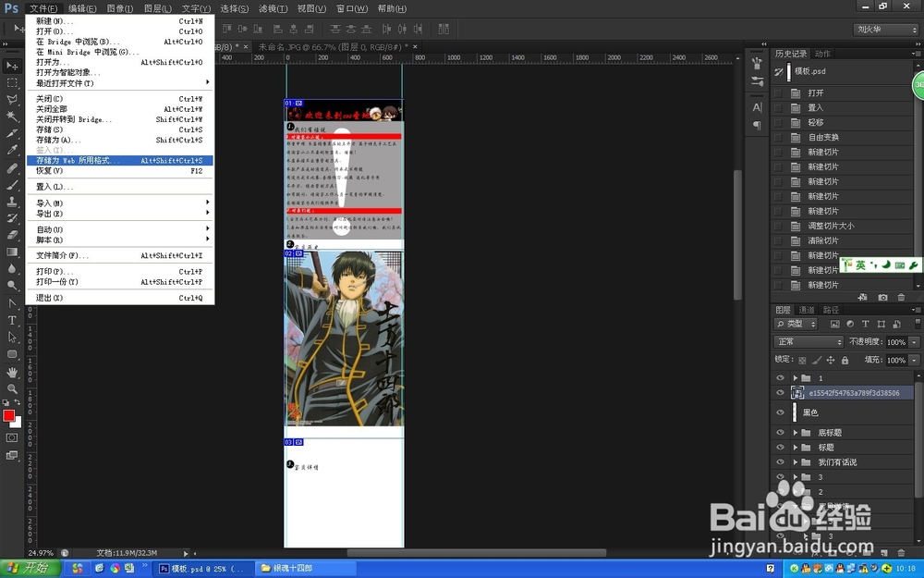
Task: Open the 滤镜(T) menu
Action: (273, 8)
